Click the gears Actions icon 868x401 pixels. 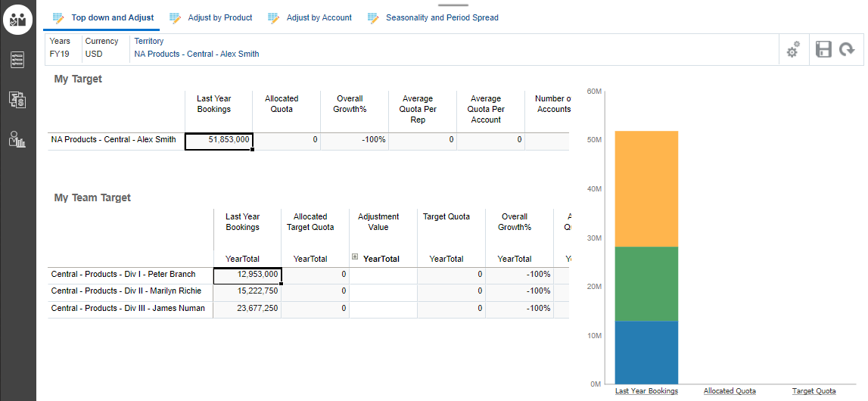click(x=793, y=51)
